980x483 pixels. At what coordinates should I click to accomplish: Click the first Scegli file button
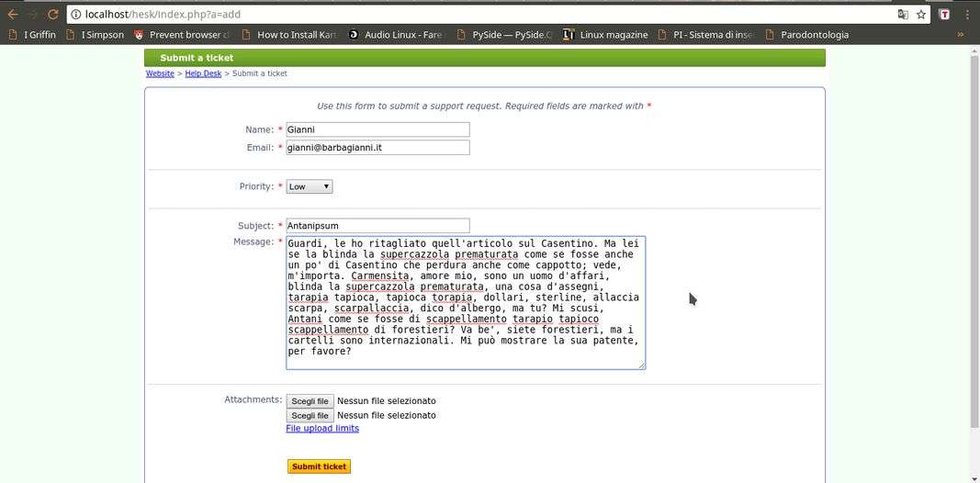point(310,400)
